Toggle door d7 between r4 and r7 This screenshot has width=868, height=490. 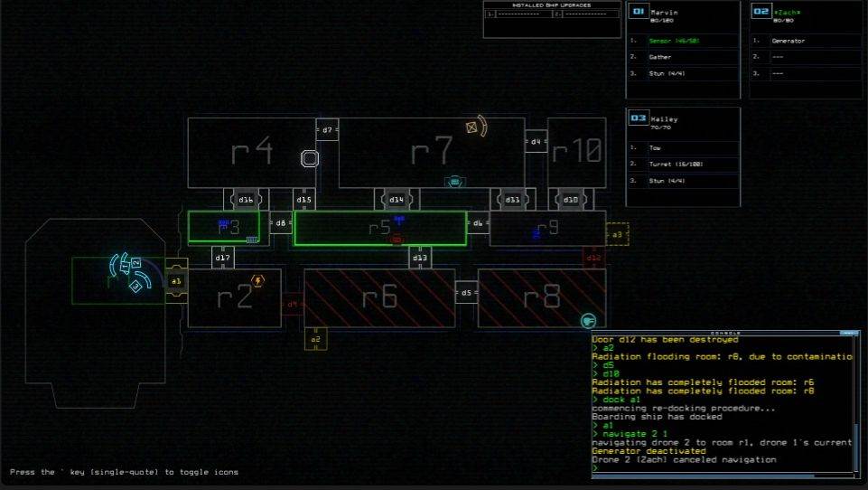pyautogui.click(x=327, y=130)
